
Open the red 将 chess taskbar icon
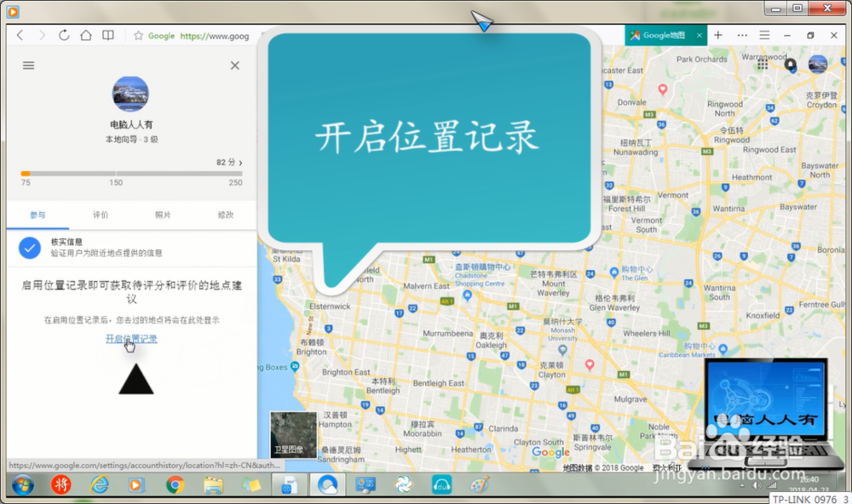tap(60, 484)
